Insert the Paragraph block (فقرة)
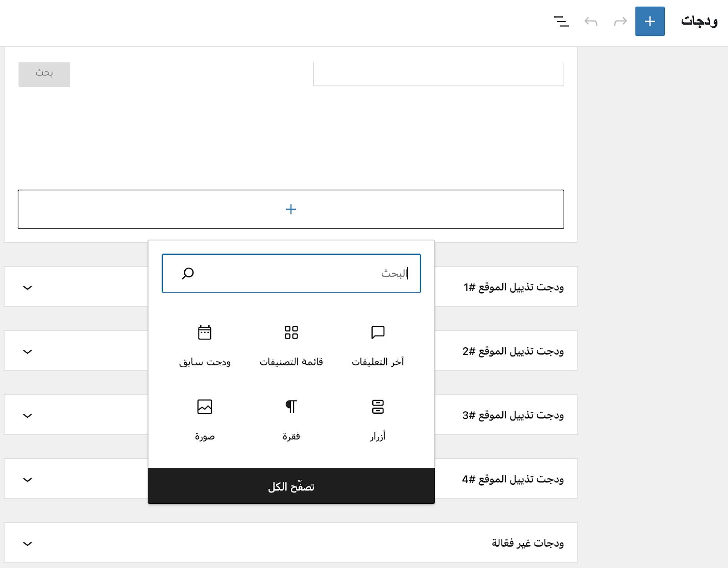Viewport: 728px width, 568px height. (291, 419)
